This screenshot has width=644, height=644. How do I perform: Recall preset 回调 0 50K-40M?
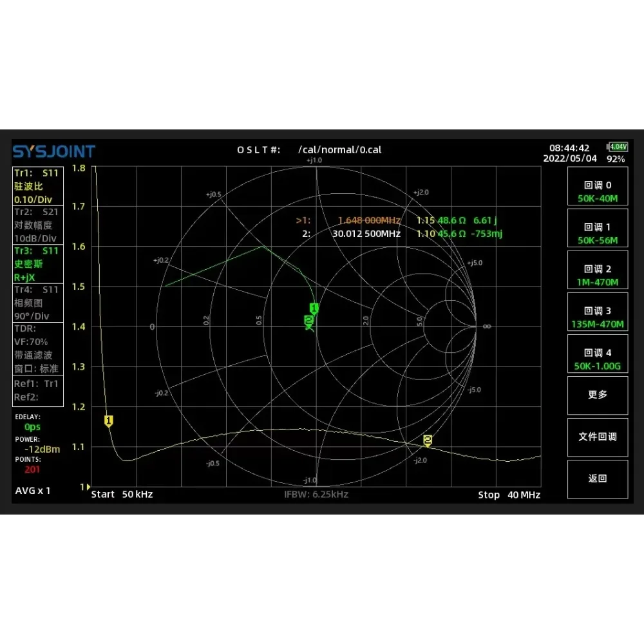tap(598, 187)
